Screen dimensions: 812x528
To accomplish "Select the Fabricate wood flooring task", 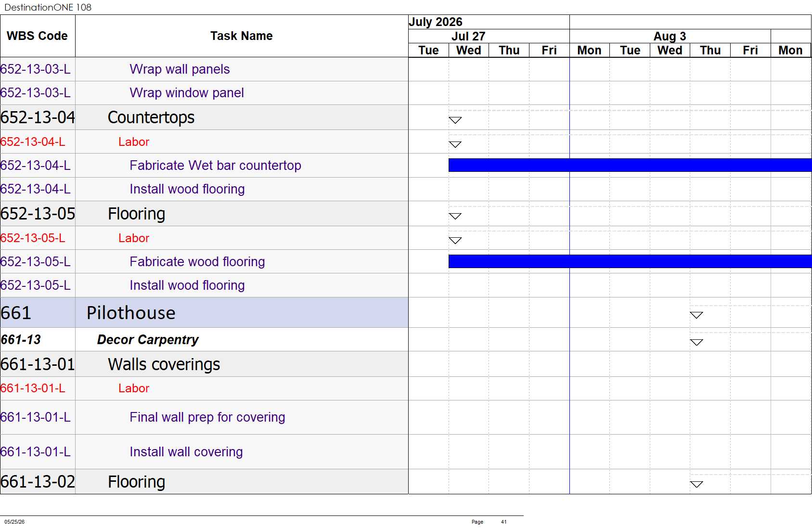I will (197, 262).
